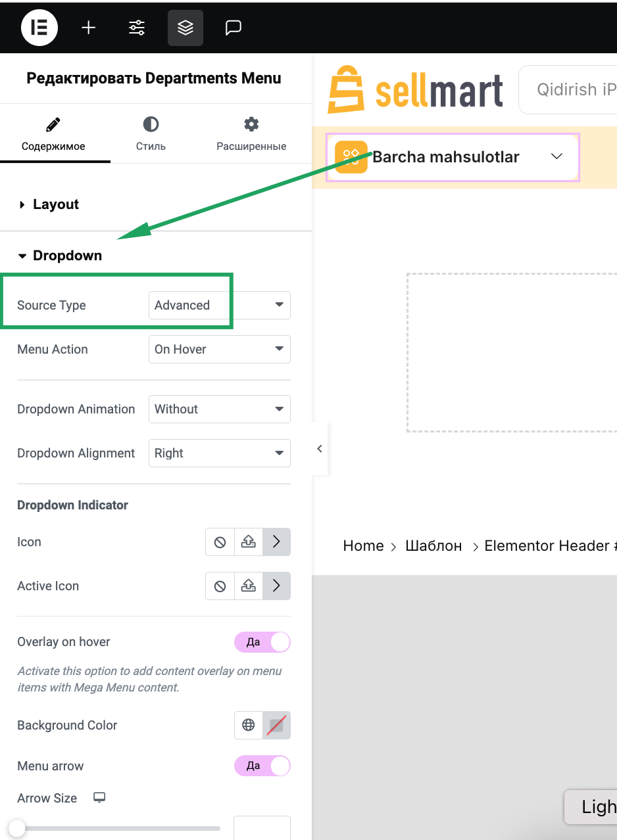Open site settings sliders icon
Screen dimensions: 617x840
click(x=137, y=28)
